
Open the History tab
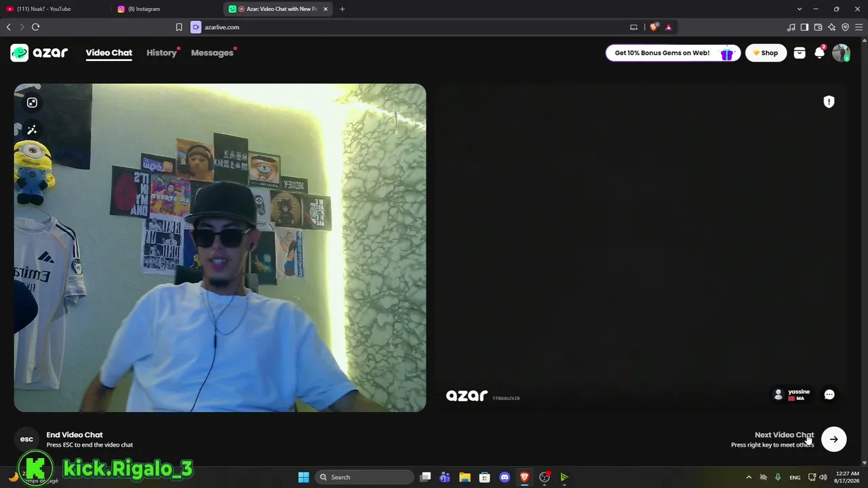161,53
